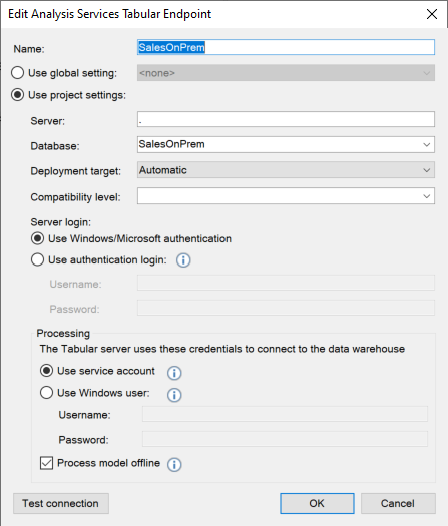Confirm with the OK button
The image size is (448, 526).
[x=317, y=503]
